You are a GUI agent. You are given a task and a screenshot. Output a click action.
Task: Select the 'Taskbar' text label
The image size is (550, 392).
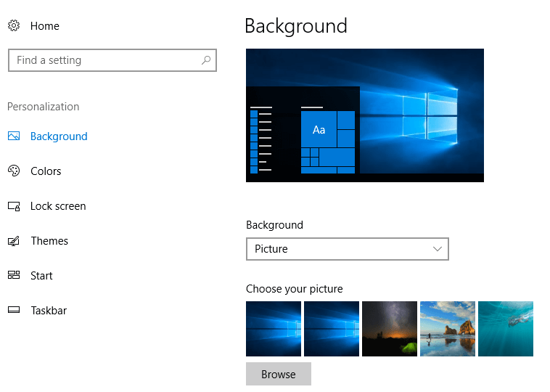(x=49, y=311)
